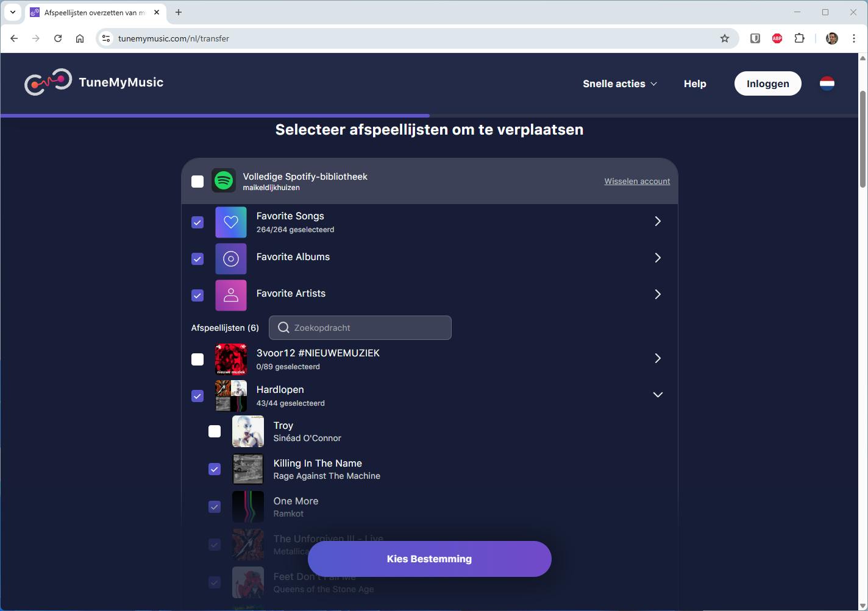Click the Zoekopdracht search field

click(360, 328)
